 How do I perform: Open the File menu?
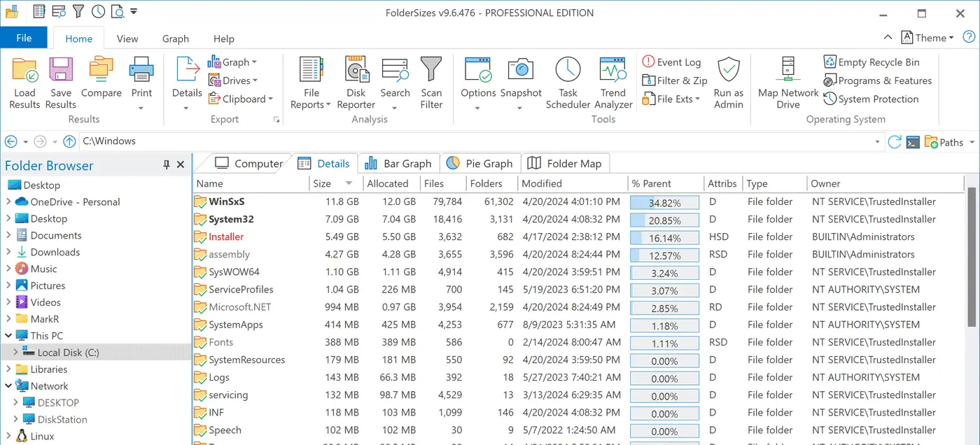(x=24, y=38)
